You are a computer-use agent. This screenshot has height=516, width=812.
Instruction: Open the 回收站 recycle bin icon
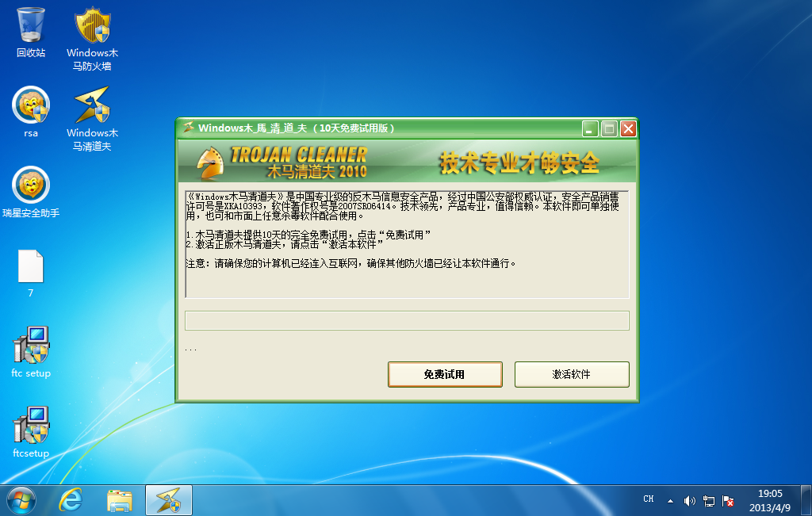pyautogui.click(x=31, y=32)
